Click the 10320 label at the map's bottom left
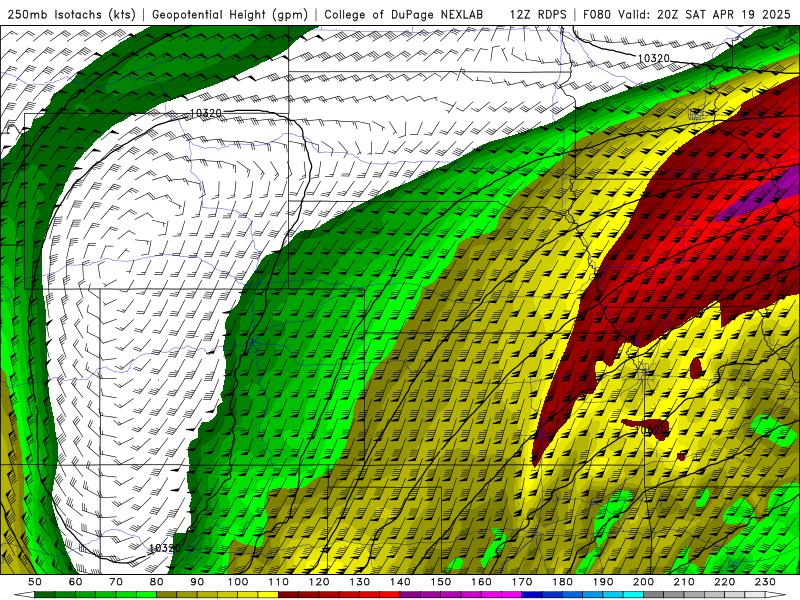The width and height of the screenshot is (800, 600). coord(165,548)
